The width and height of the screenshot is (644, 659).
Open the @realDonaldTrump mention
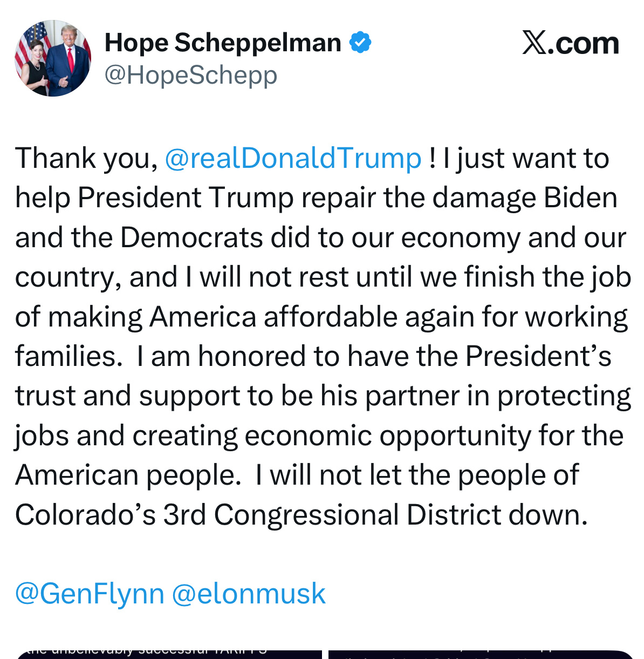[293, 158]
